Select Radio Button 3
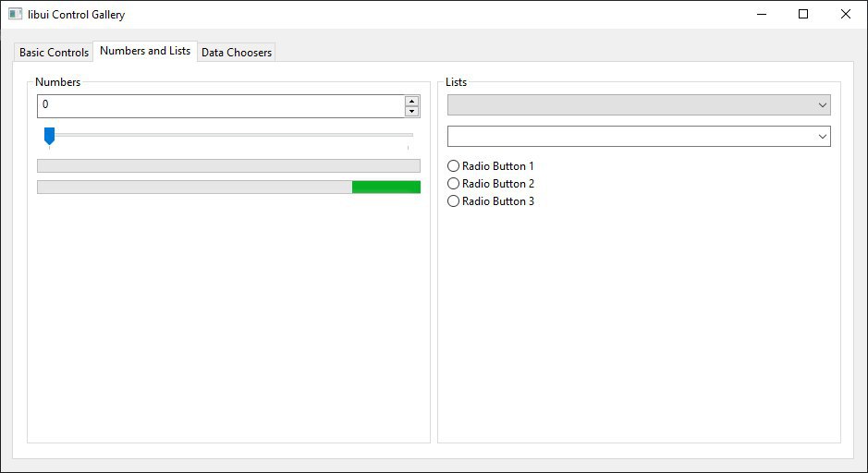Viewport: 868px width, 473px height. pos(491,201)
